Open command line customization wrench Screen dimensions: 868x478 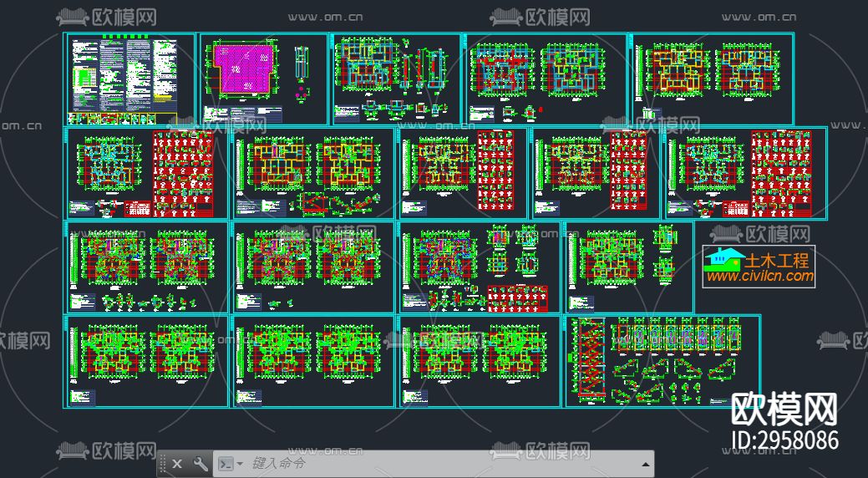tap(201, 464)
